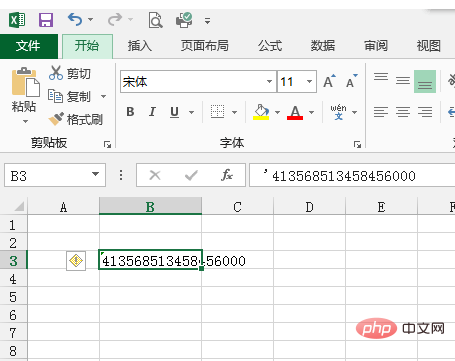Screen dimensions: 455x361
Task: Open the yellow error warning indicator
Action: [x=76, y=261]
